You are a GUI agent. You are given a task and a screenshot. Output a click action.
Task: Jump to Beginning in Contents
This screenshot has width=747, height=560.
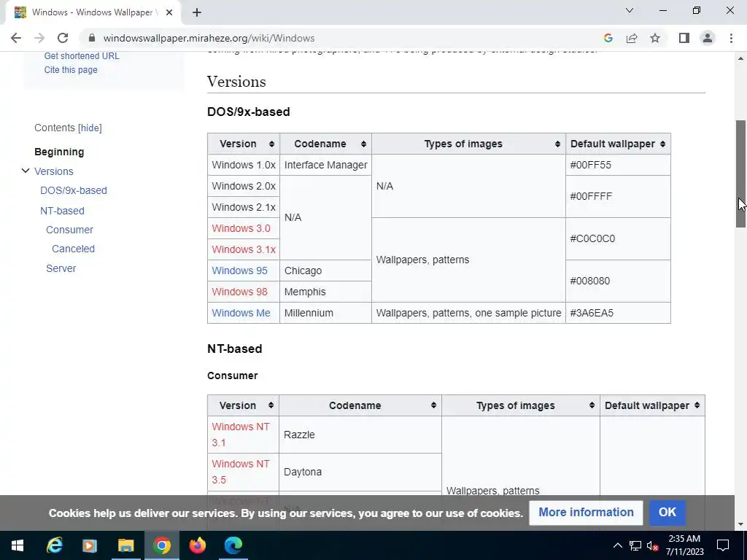click(59, 152)
